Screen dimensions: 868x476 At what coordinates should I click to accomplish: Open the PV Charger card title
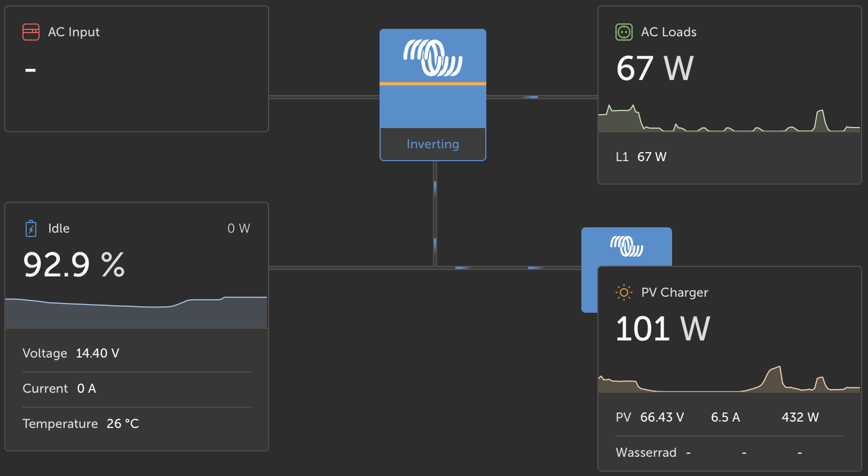click(675, 292)
